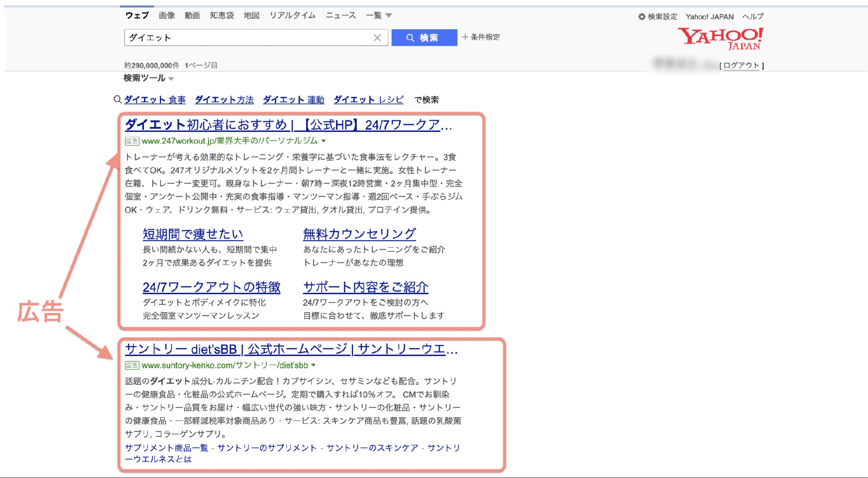Open the 無料カウンセリング sitelink
This screenshot has height=478, width=868.
click(x=360, y=234)
